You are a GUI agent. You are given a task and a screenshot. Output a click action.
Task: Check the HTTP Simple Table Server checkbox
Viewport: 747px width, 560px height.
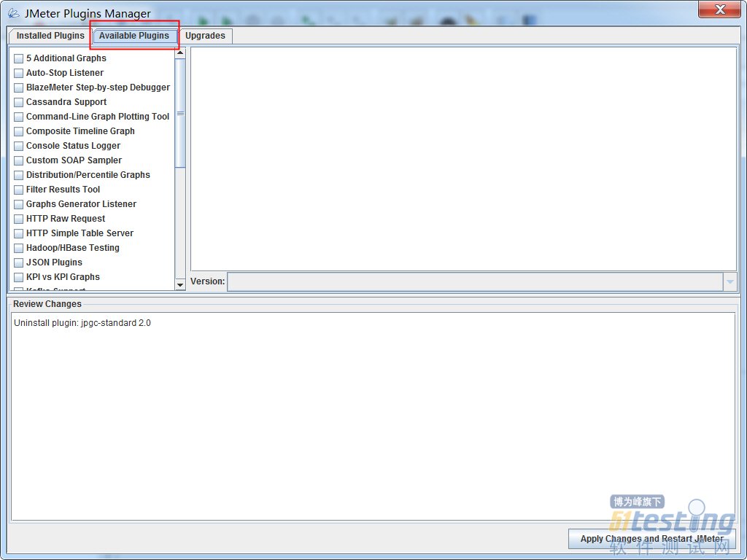pyautogui.click(x=18, y=233)
